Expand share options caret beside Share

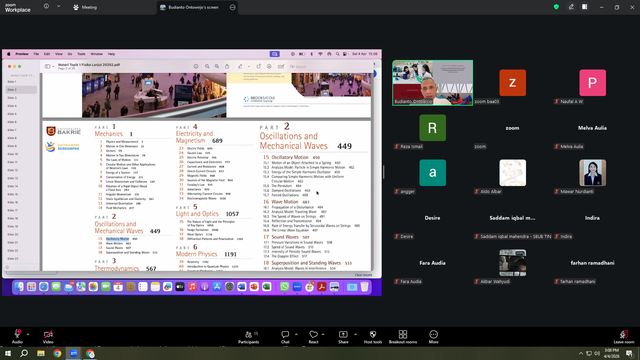pos(355,334)
